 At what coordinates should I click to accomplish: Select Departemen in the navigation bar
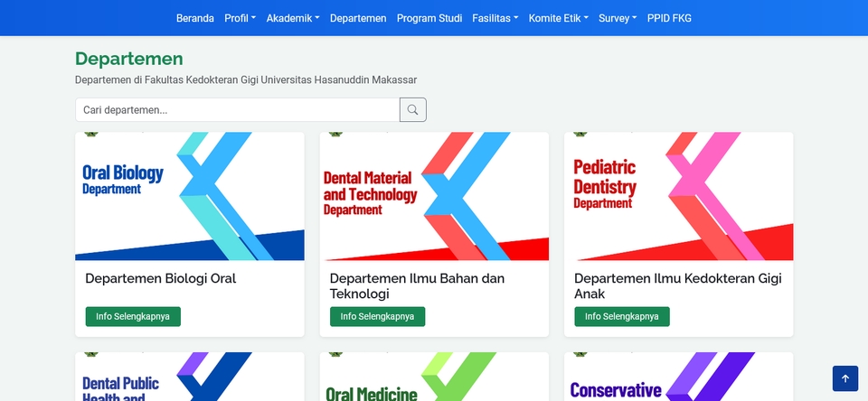358,18
